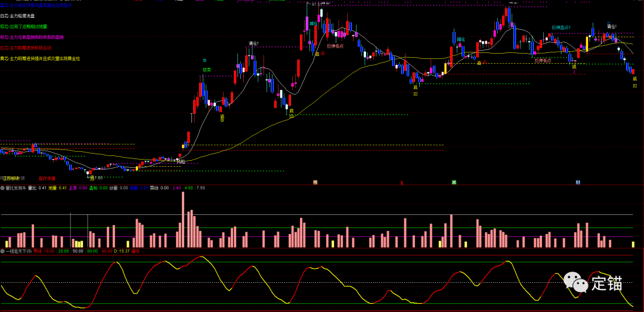Viewport: 644px width, 312px height.
Task: Click the 榜 event marker icon on timeline
Action: [315, 182]
